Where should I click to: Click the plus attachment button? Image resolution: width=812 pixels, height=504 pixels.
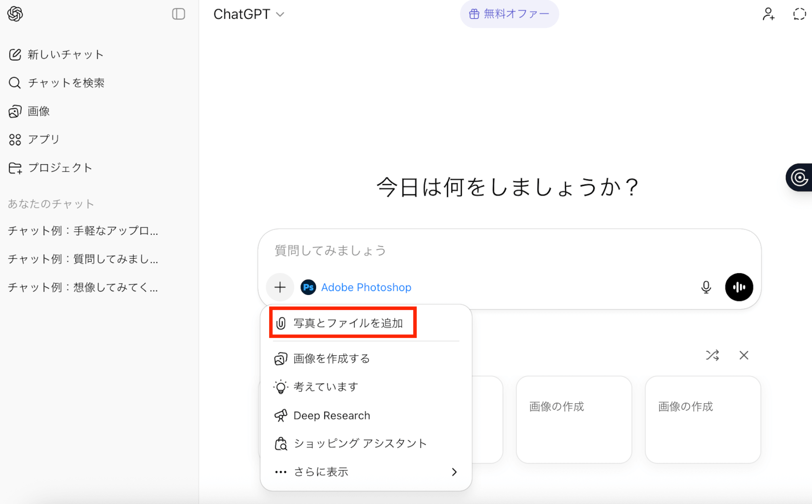(x=280, y=287)
